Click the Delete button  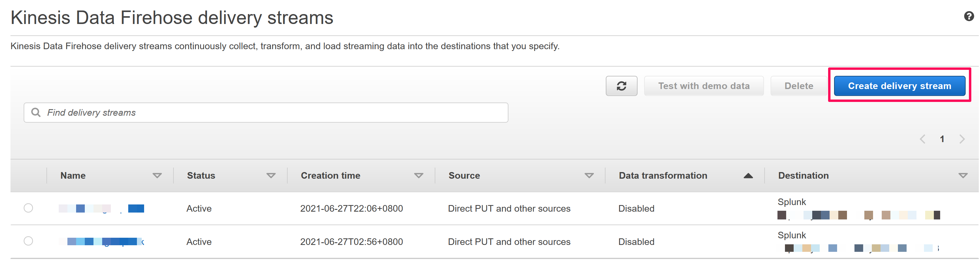point(798,86)
